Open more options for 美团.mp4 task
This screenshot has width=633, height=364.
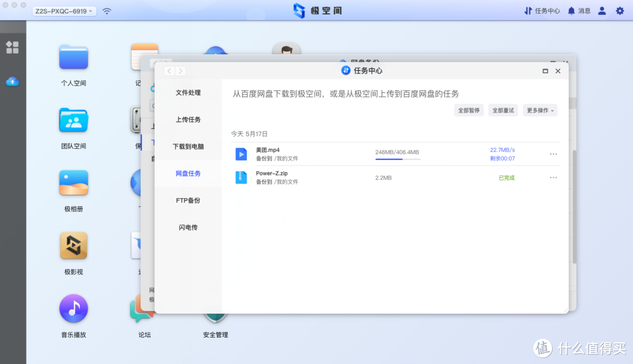coord(553,154)
